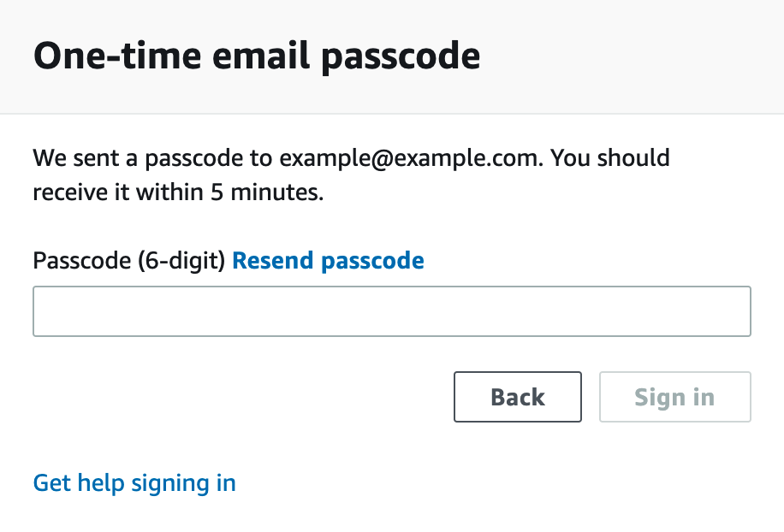
Task: Click the Resend passcode link
Action: pos(328,261)
